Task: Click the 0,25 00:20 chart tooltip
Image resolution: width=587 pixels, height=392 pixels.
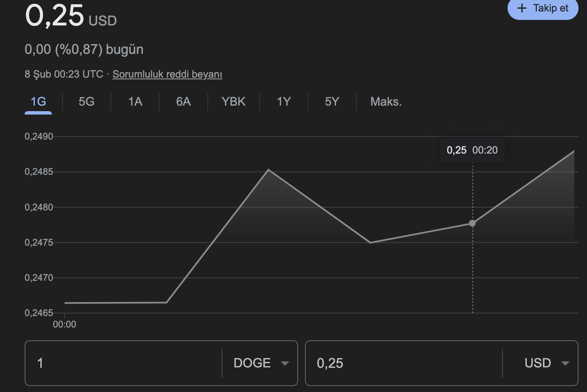Action: (472, 150)
